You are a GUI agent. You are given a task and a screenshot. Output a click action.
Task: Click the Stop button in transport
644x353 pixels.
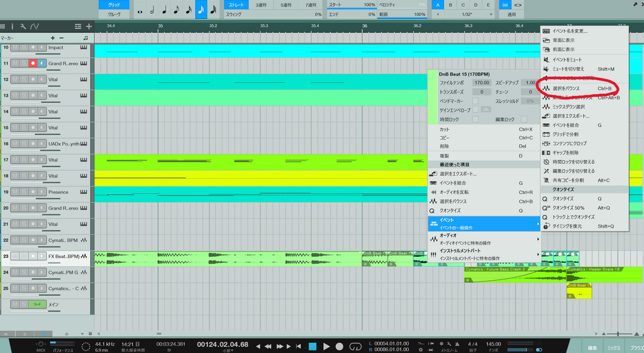(x=313, y=347)
